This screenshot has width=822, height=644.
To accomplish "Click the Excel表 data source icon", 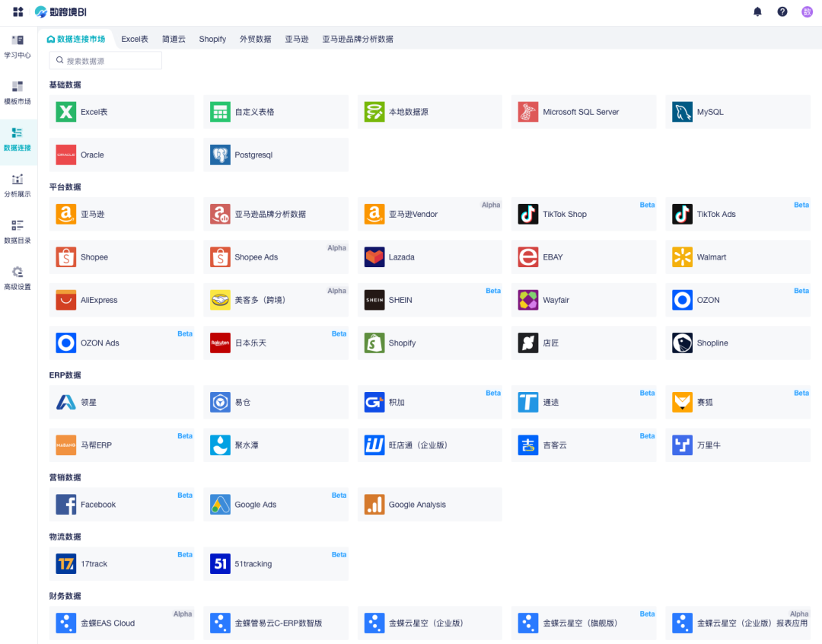I will pyautogui.click(x=66, y=112).
